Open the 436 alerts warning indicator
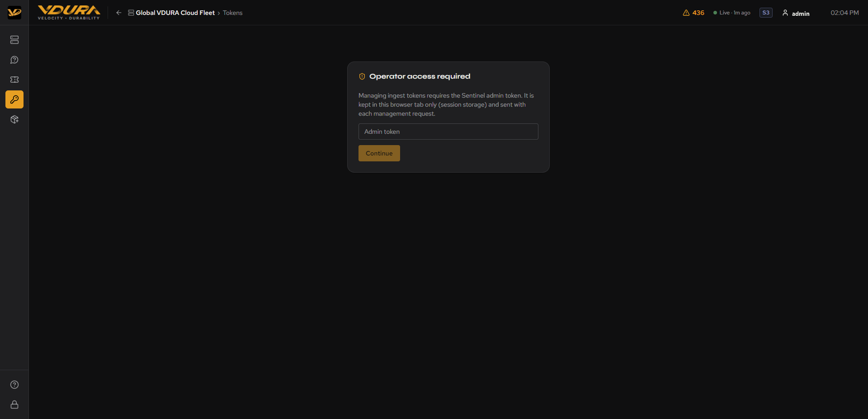 pyautogui.click(x=693, y=13)
